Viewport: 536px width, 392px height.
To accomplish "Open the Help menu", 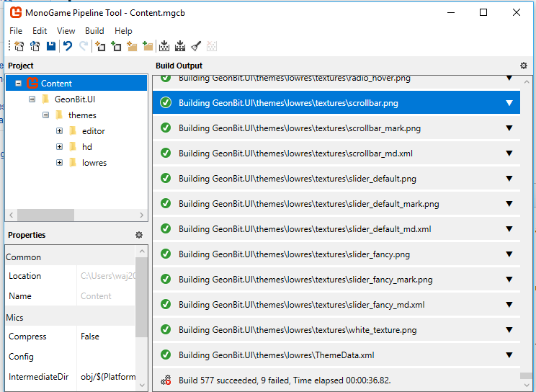I will pos(123,31).
